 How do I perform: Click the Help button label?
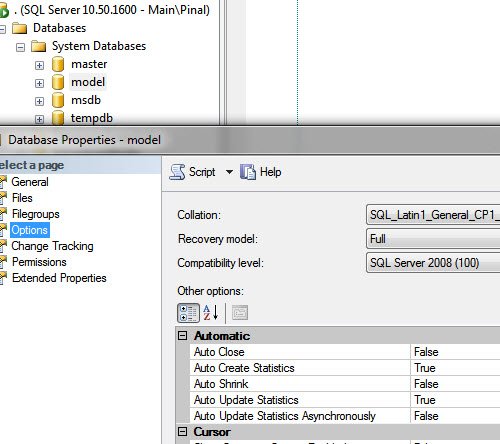click(x=270, y=172)
